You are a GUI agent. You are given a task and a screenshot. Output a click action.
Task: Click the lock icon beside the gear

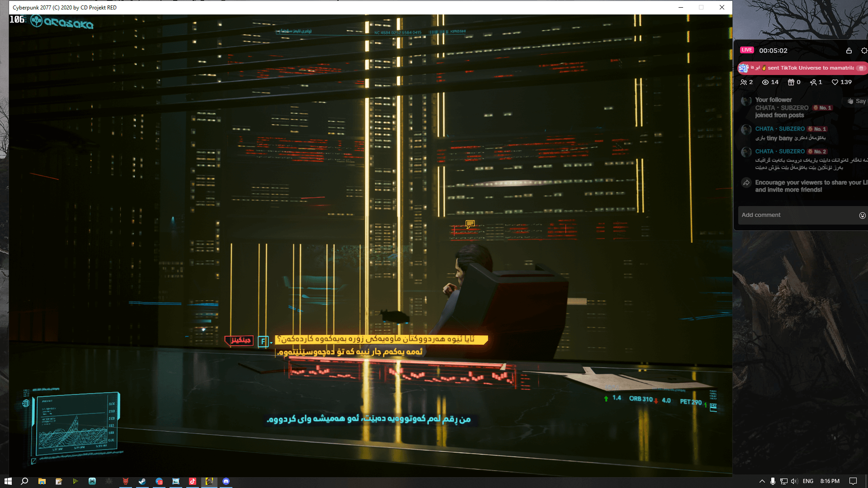[x=849, y=51]
